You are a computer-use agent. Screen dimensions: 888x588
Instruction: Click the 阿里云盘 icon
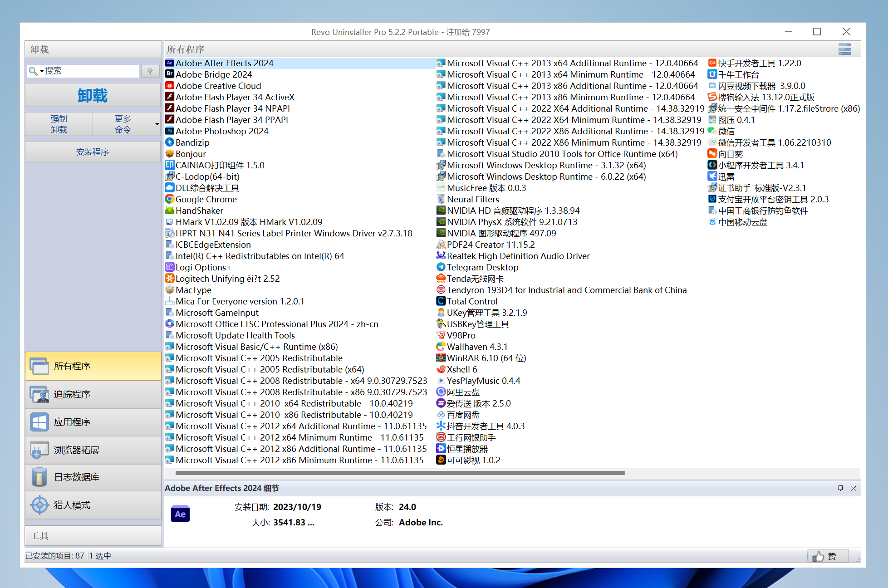click(441, 392)
